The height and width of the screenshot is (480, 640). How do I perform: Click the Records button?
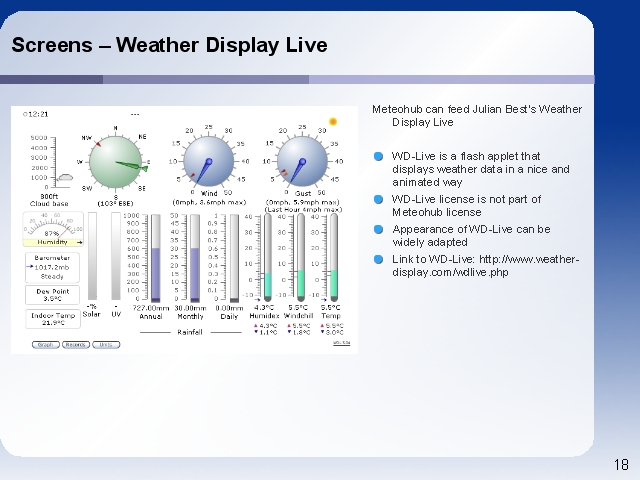[76, 345]
